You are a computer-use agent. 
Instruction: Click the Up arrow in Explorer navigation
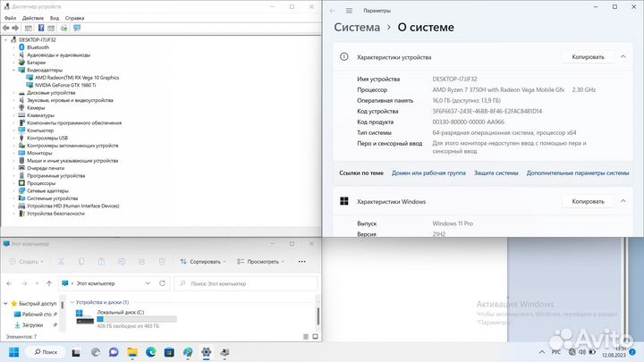click(49, 282)
